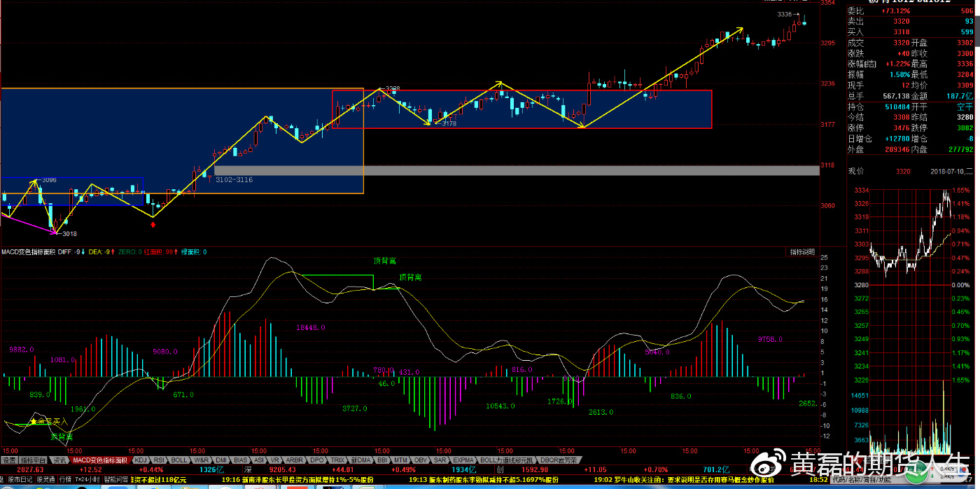Choose the ARBR indicator tab
980x489 pixels.
295,460
